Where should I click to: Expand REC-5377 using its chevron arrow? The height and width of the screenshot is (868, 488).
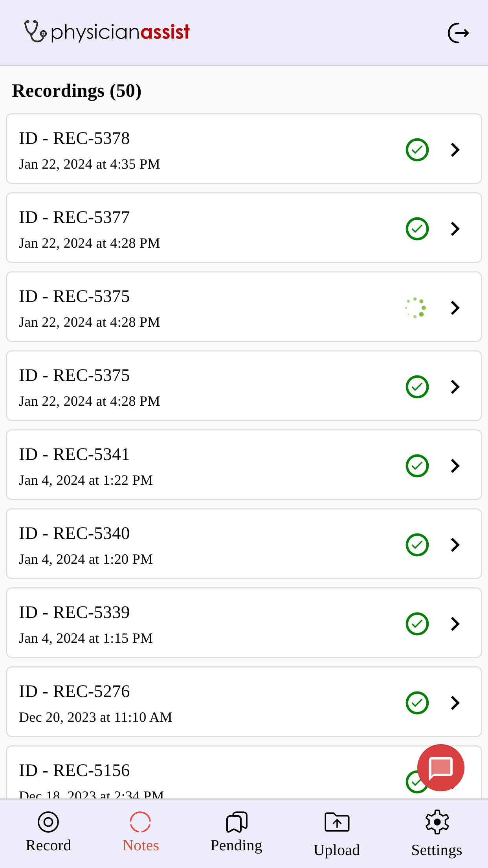455,229
